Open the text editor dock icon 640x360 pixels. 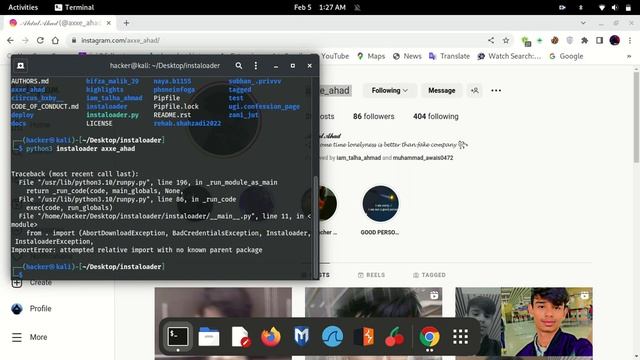pos(240,337)
